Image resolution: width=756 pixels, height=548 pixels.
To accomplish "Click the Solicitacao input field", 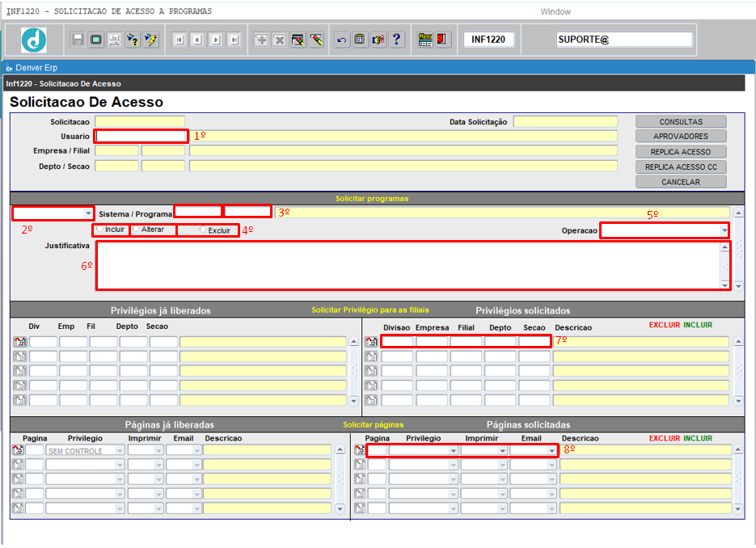I will (140, 121).
